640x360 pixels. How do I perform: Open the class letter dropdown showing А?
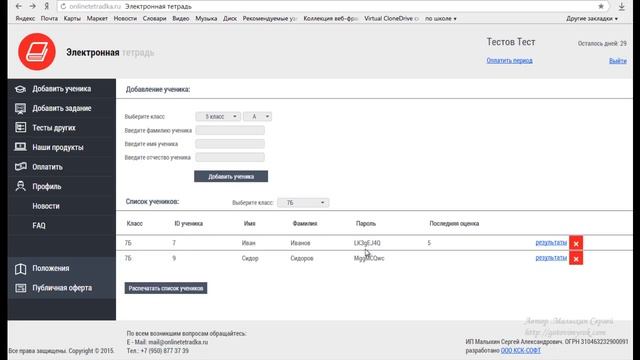coord(257,117)
